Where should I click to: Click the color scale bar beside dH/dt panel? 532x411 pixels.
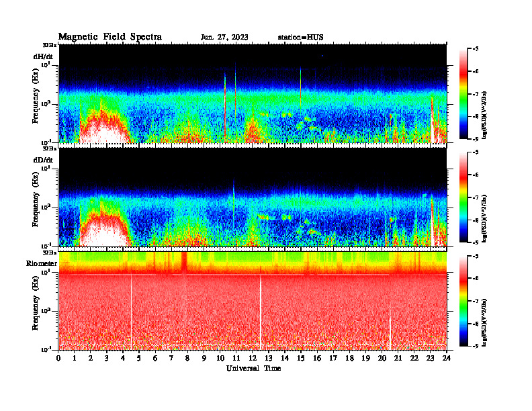point(463,93)
